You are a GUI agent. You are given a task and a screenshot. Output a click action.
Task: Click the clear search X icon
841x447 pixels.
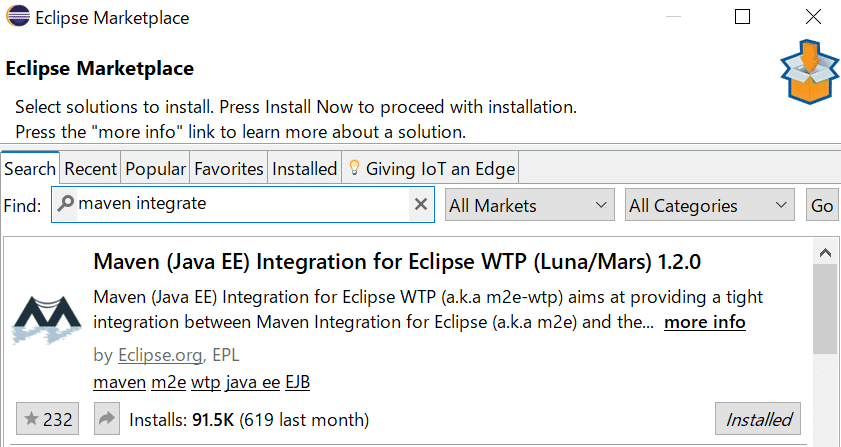click(x=421, y=205)
